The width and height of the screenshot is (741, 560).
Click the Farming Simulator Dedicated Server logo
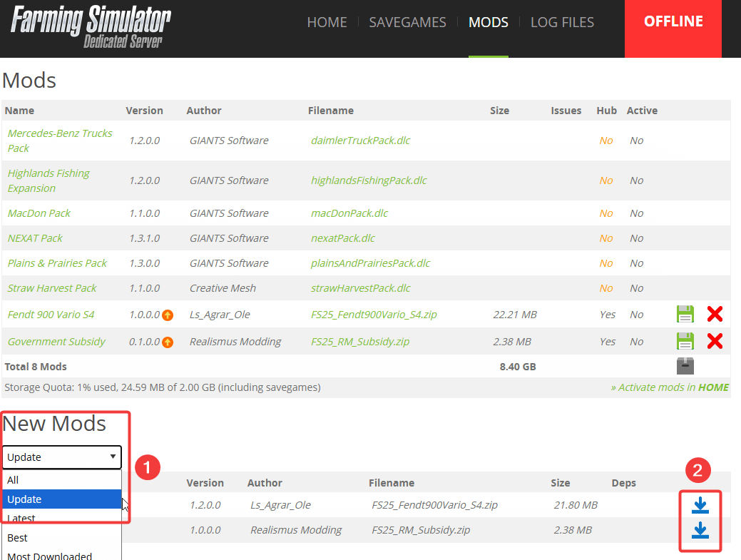tap(91, 27)
